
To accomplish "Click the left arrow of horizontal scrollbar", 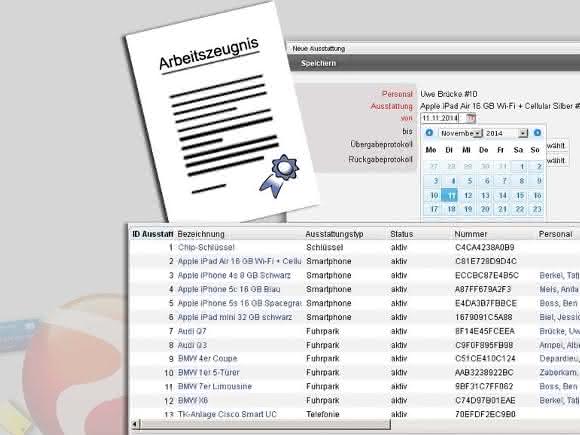I will pyautogui.click(x=135, y=424).
